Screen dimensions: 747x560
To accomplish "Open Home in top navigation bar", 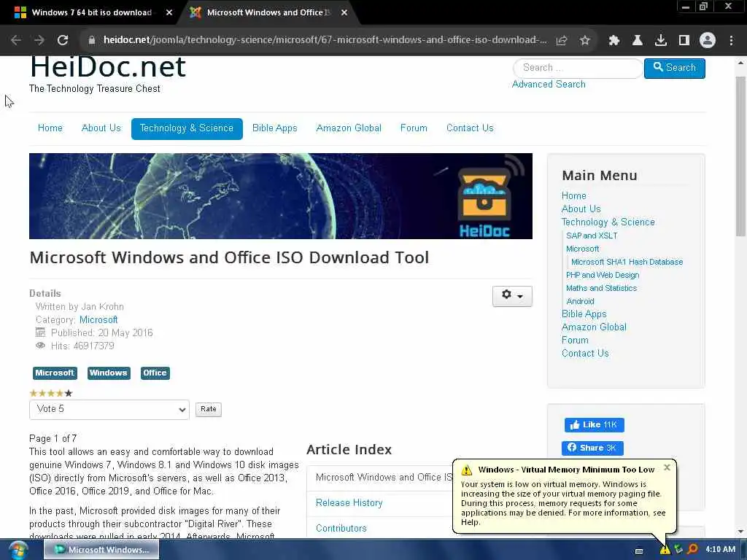I will [x=50, y=128].
